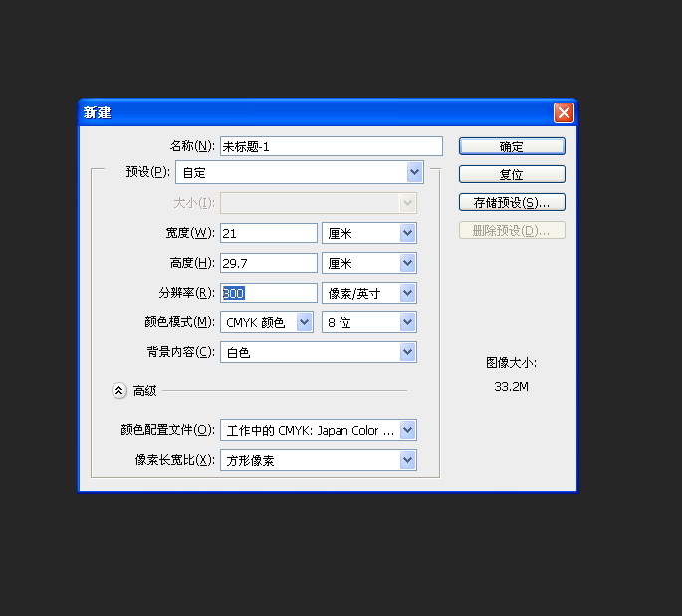Open the 预设 preset dropdown
682x616 pixels.
[300, 172]
